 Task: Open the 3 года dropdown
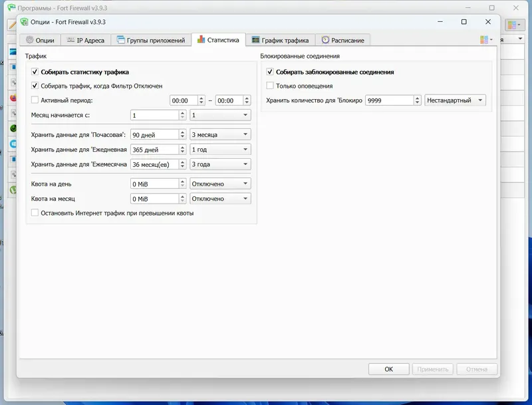pos(220,164)
